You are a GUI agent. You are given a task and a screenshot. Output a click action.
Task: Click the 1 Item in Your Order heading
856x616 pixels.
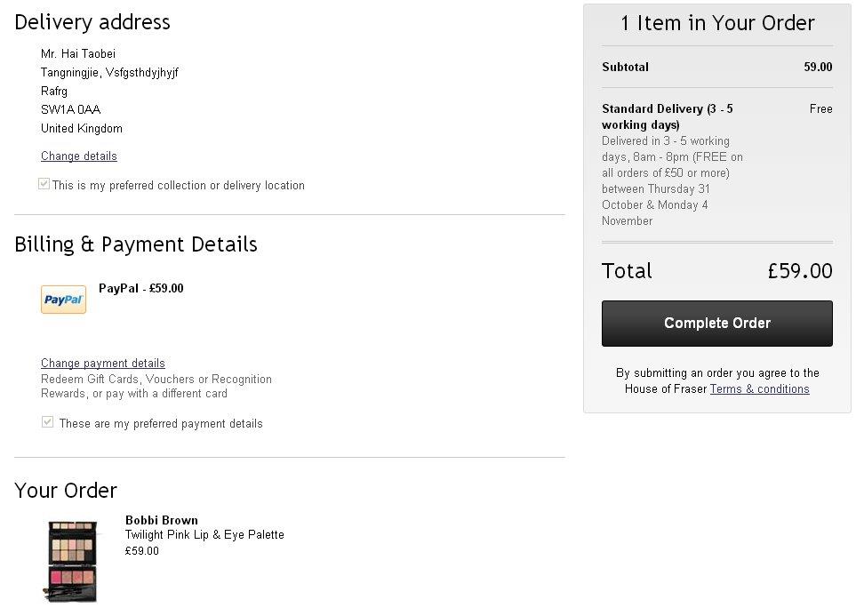tap(716, 23)
